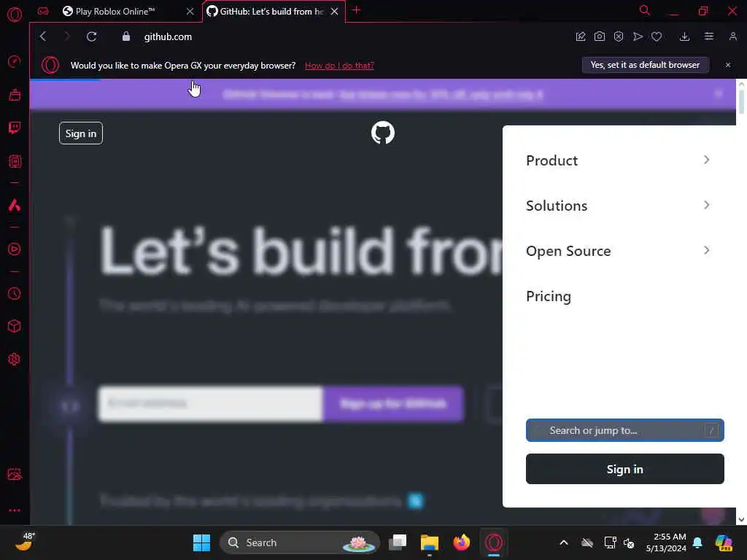Click the outlined Sign in button top-left
The height and width of the screenshot is (560, 747).
tap(81, 133)
